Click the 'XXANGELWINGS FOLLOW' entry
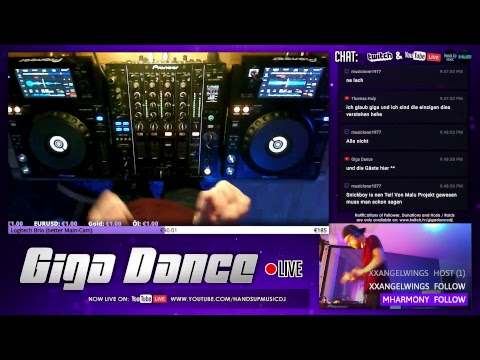The height and width of the screenshot is (360, 480). (x=417, y=286)
